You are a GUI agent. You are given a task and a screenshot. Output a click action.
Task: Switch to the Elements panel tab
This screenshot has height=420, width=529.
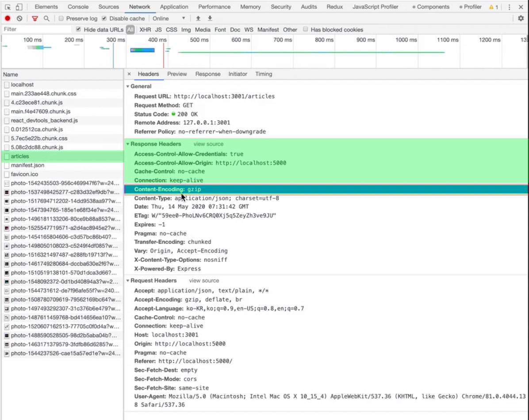(46, 7)
